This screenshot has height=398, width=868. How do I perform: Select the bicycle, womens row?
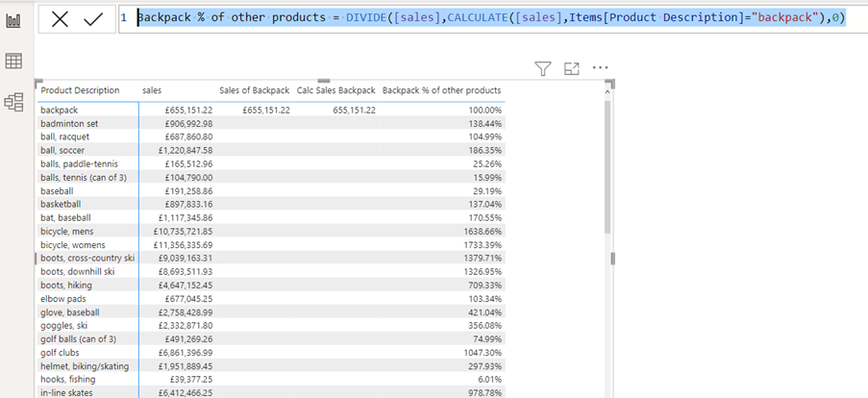271,245
